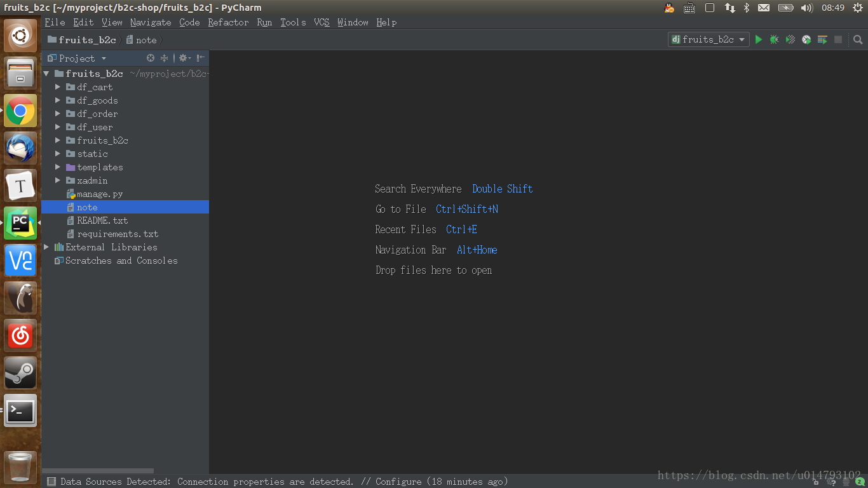Click the profiler run icon
868x488 pixels.
806,39
